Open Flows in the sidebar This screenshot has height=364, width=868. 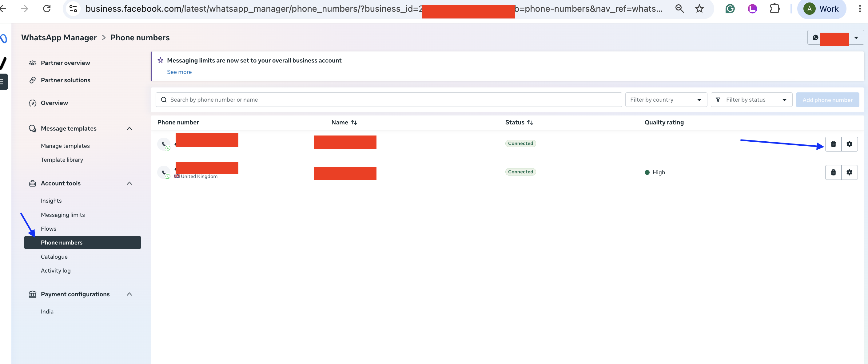[49, 229]
